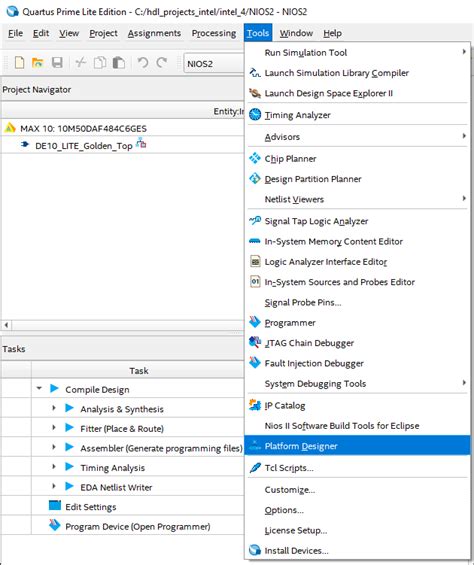Click the Install Devices globe icon

(255, 550)
